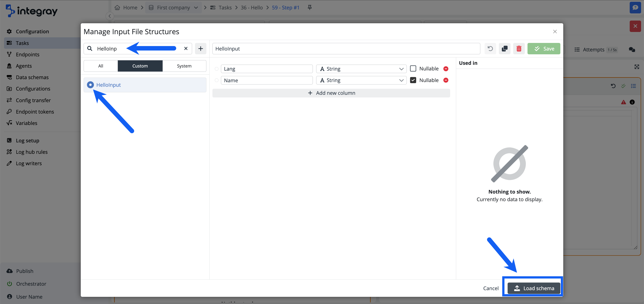The height and width of the screenshot is (304, 644).
Task: Open comments via the chat bubble icon
Action: point(632,49)
